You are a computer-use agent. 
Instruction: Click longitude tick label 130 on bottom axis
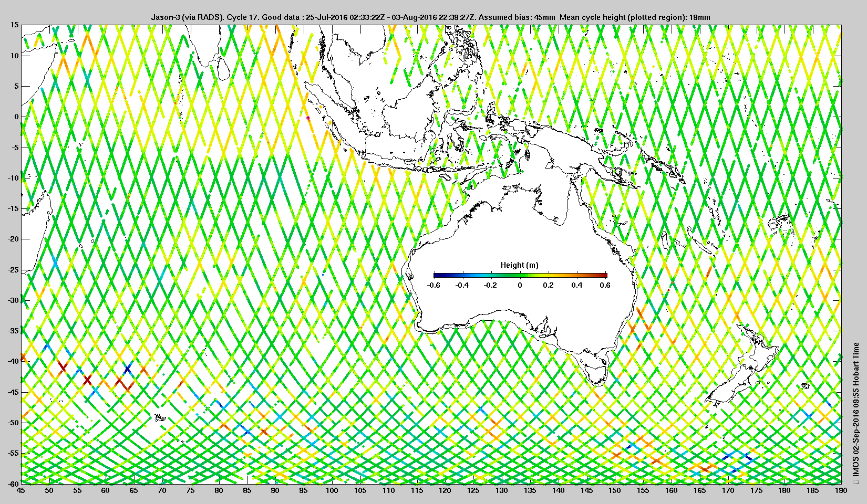pyautogui.click(x=502, y=490)
